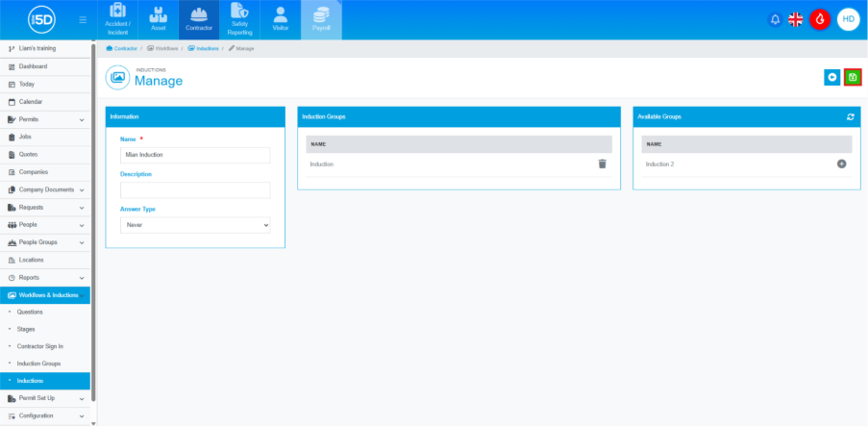868x427 pixels.
Task: Add Induction 2 group with plus icon
Action: click(841, 164)
